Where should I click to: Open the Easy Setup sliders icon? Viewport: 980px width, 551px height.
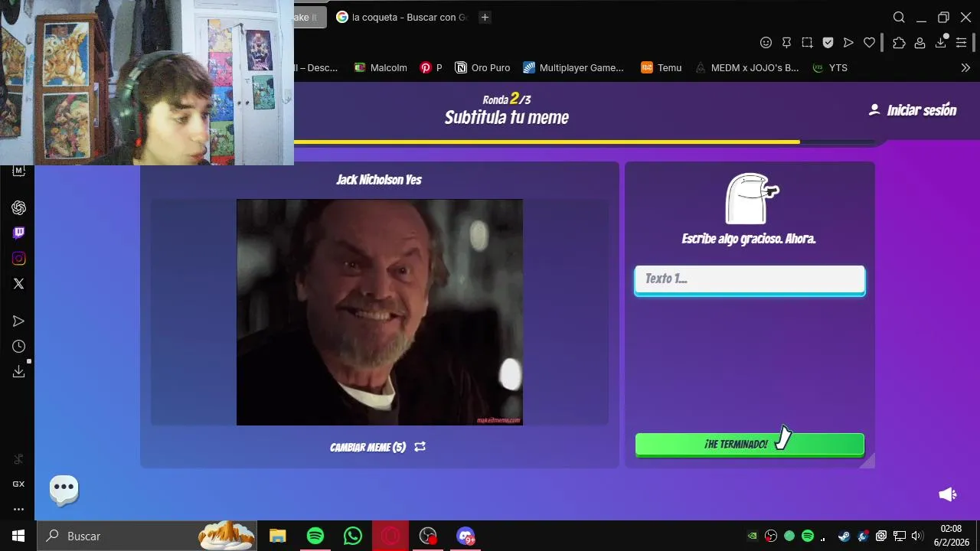[962, 43]
